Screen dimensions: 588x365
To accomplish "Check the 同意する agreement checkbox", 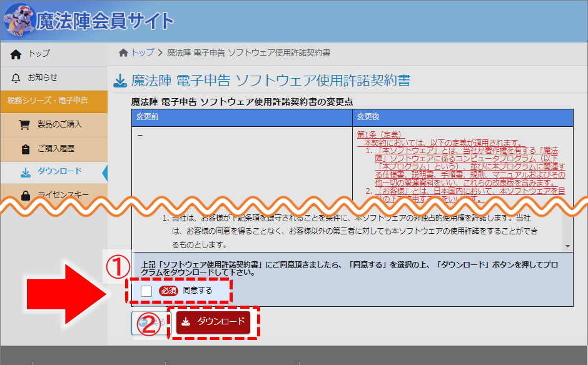I will (x=146, y=291).
